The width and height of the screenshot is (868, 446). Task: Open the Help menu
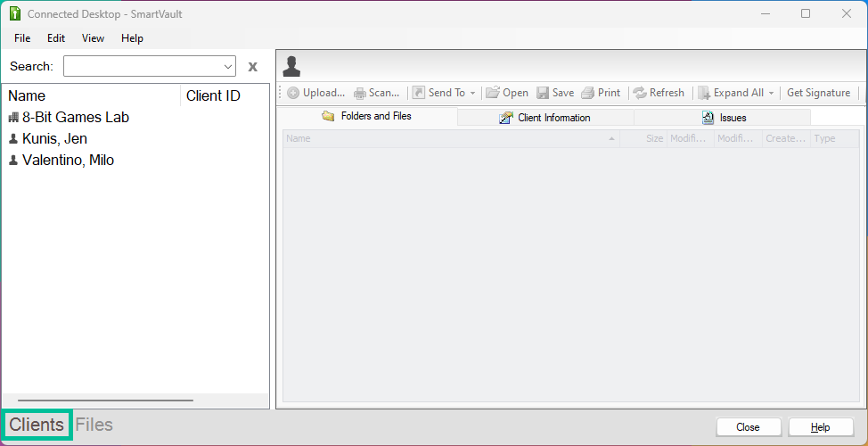[132, 38]
